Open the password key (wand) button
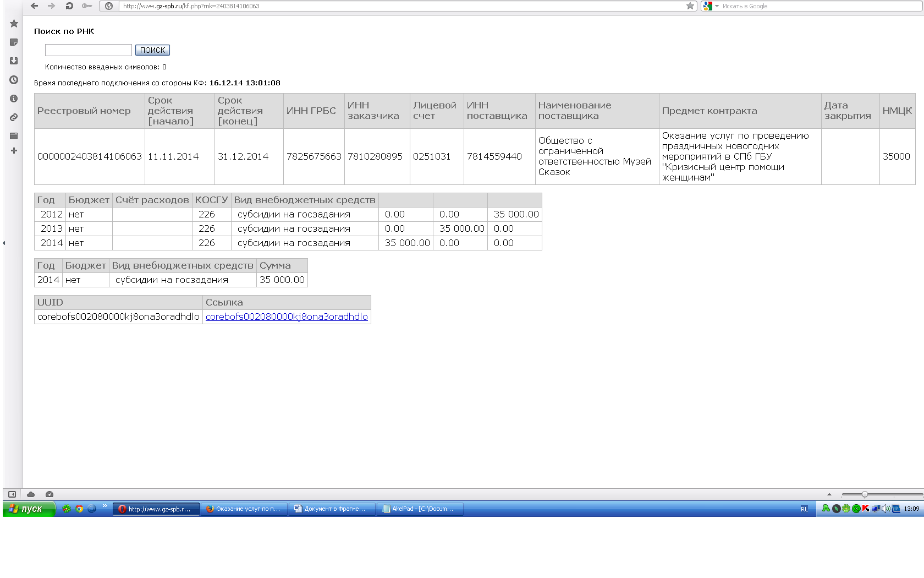The width and height of the screenshot is (924, 578). (x=87, y=6)
